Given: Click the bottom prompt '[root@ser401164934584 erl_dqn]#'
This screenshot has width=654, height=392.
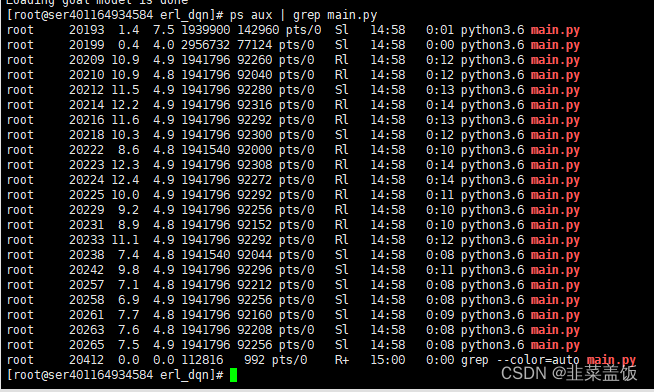Looking at the screenshot, I should (x=116, y=375).
